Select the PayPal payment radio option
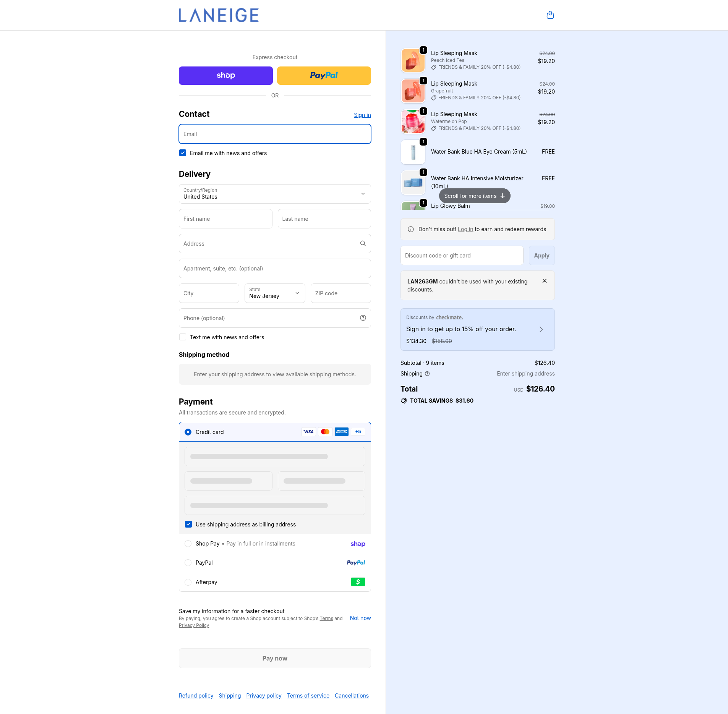 coord(188,563)
